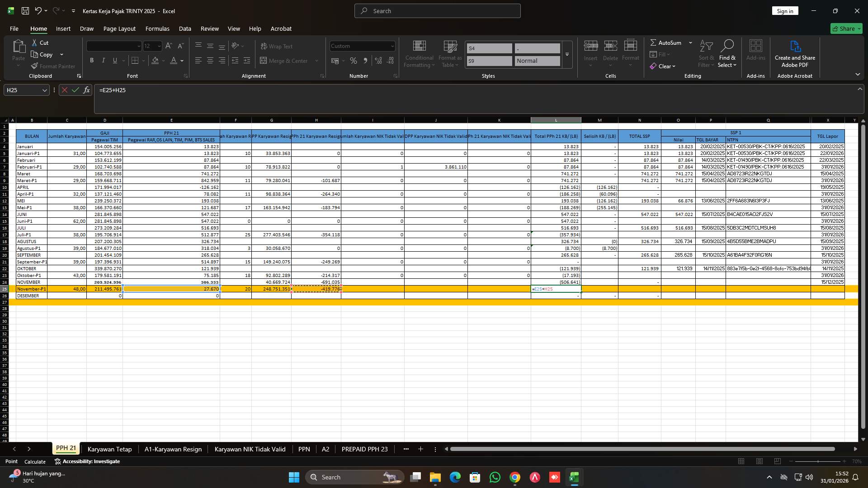The width and height of the screenshot is (868, 488).
Task: Click the AutoSum icon
Action: (654, 42)
